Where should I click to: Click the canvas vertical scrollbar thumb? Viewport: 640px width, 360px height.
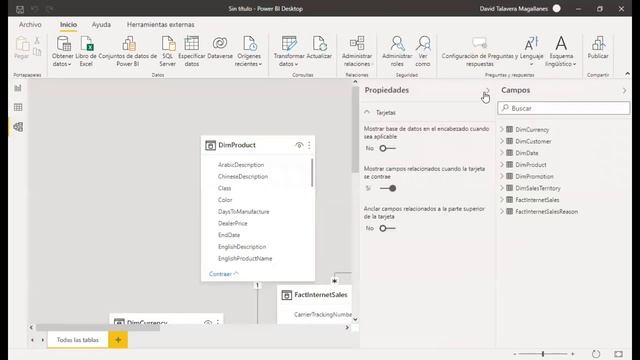coord(355,129)
